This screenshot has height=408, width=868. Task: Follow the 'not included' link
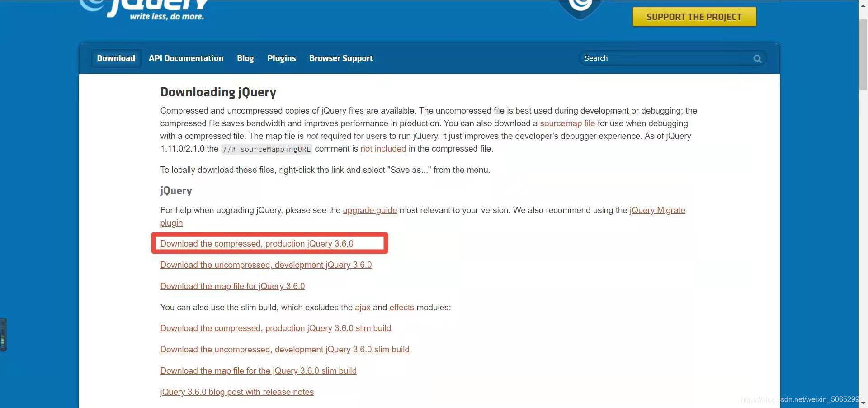[383, 149]
